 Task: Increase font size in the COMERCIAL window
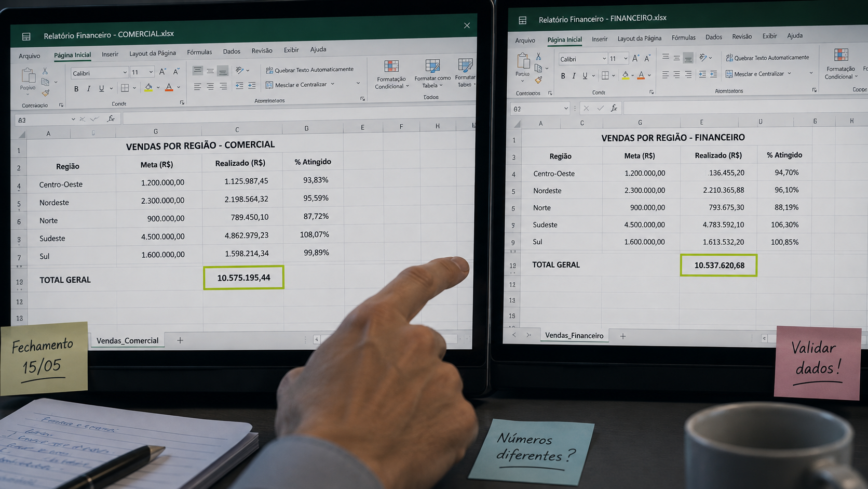pos(162,72)
